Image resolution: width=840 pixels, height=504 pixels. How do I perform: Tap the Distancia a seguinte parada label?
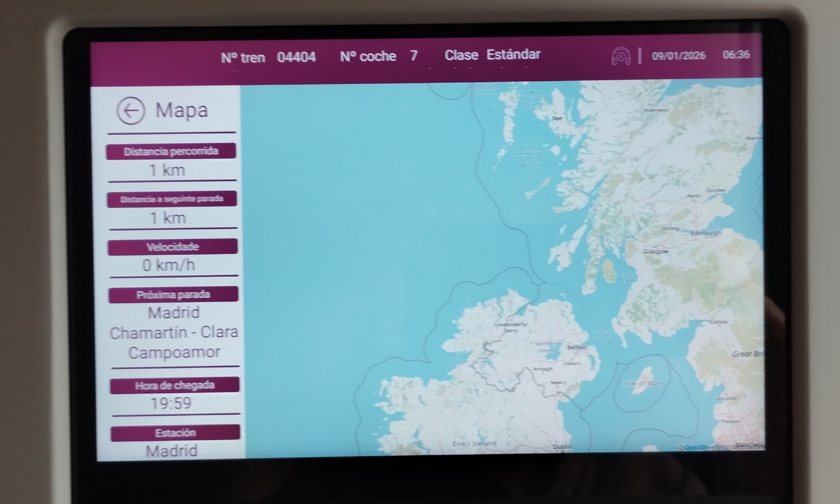pos(172,199)
